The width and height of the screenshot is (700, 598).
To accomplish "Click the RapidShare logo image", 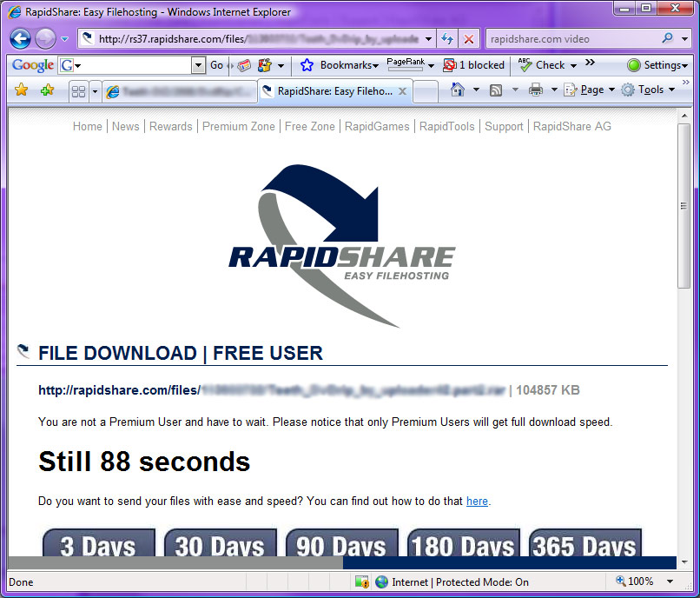I will point(342,246).
